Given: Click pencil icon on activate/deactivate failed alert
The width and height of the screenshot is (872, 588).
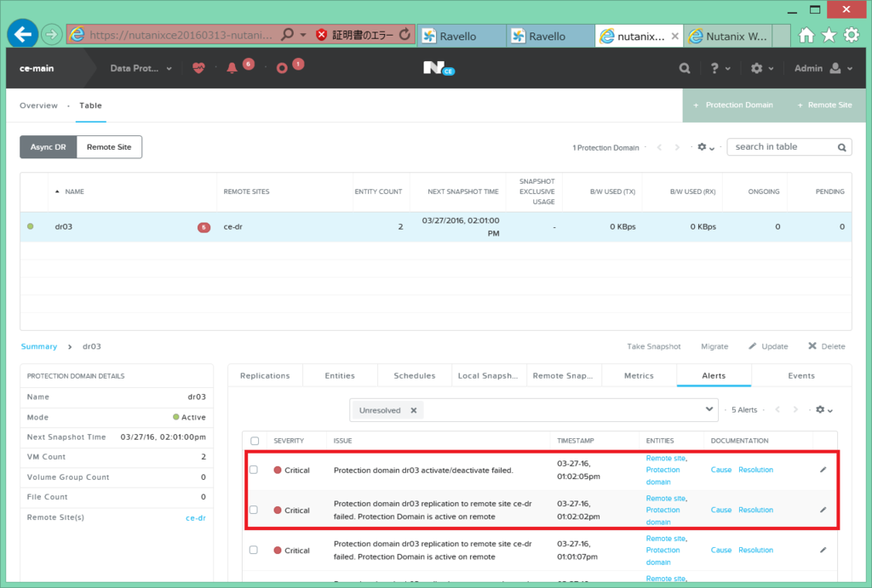Looking at the screenshot, I should pos(823,470).
